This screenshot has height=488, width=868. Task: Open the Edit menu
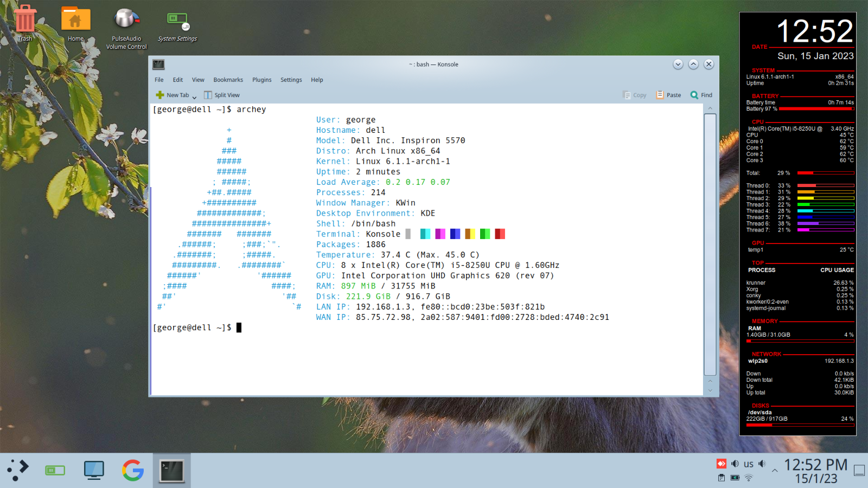178,80
